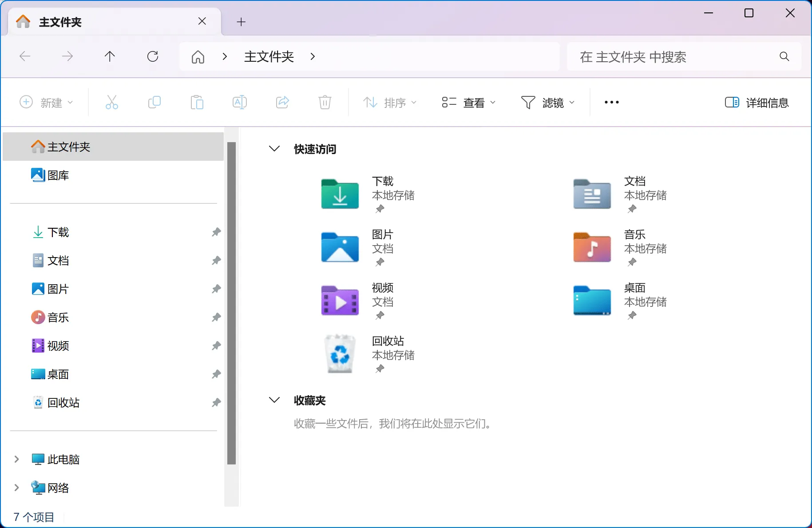Open the 回收站 icon in main pane
812x528 pixels.
point(340,354)
